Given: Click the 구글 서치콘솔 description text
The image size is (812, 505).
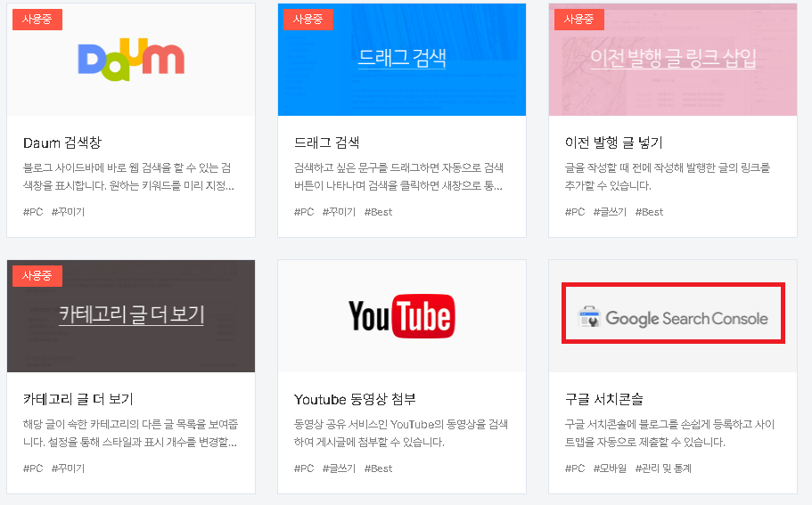Looking at the screenshot, I should pyautogui.click(x=669, y=433).
